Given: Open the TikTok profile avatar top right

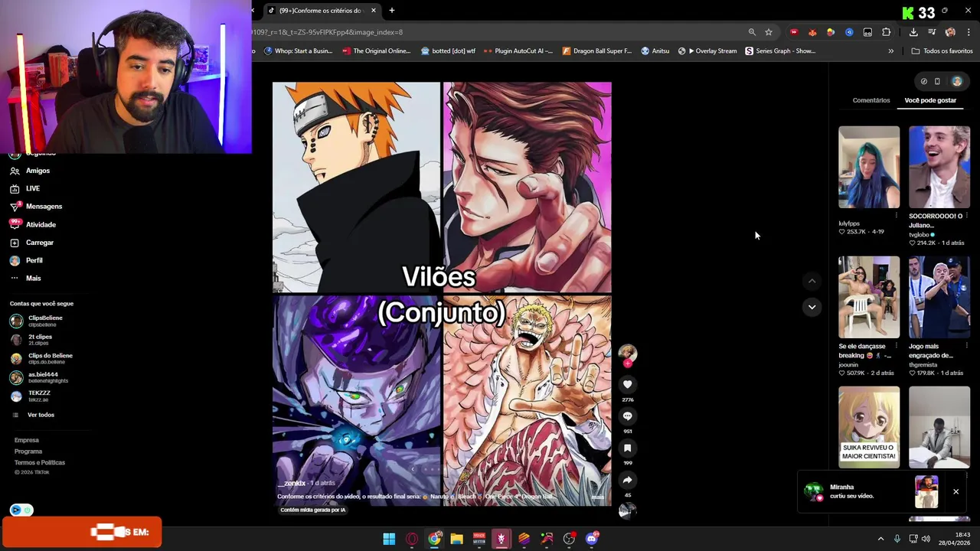Looking at the screenshot, I should 957,81.
